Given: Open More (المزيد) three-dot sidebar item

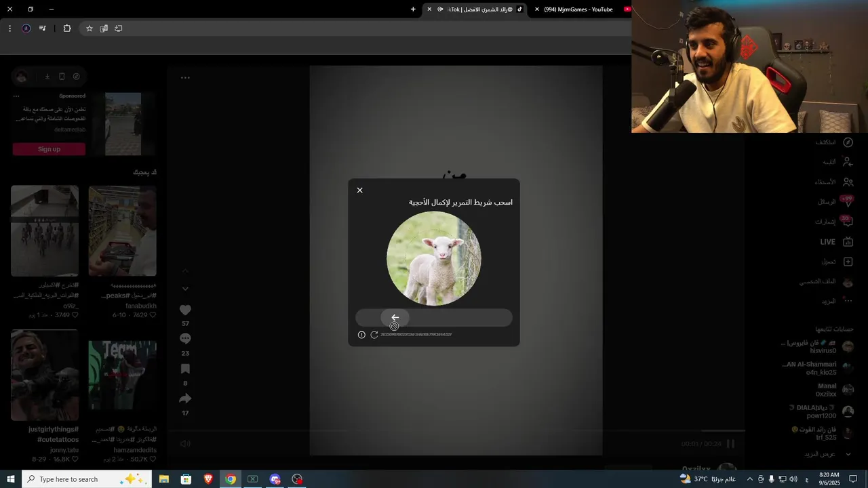Looking at the screenshot, I should coord(837,301).
